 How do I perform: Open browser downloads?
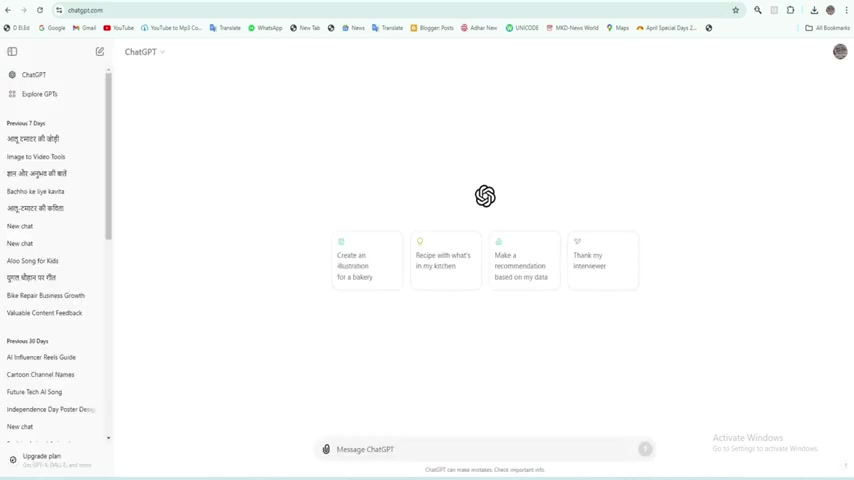click(814, 10)
